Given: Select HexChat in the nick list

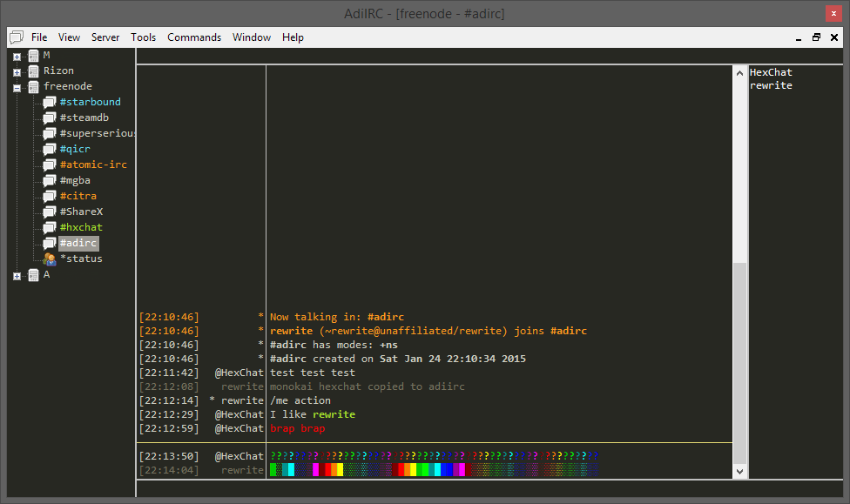Looking at the screenshot, I should point(771,72).
